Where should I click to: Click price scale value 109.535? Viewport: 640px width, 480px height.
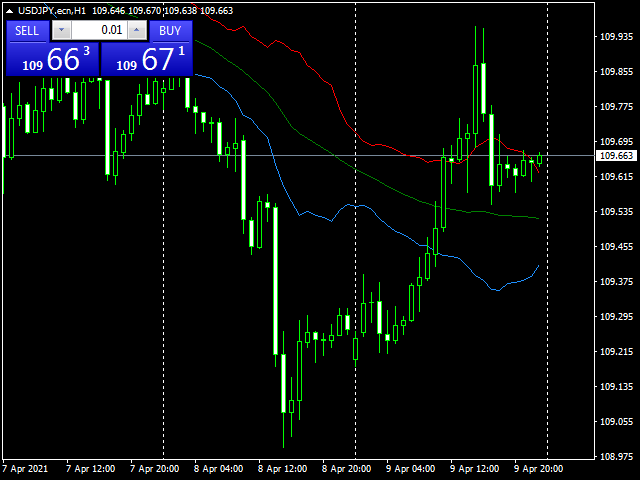616,211
